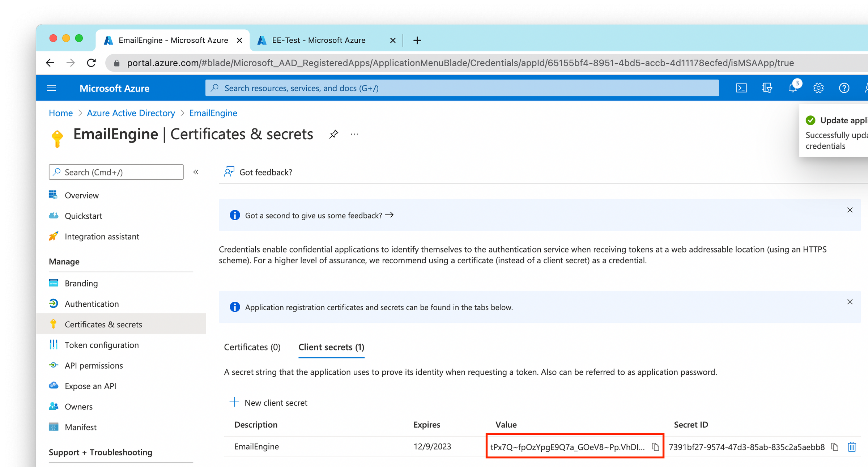Copy the client secret value
868x467 pixels.
(655, 446)
